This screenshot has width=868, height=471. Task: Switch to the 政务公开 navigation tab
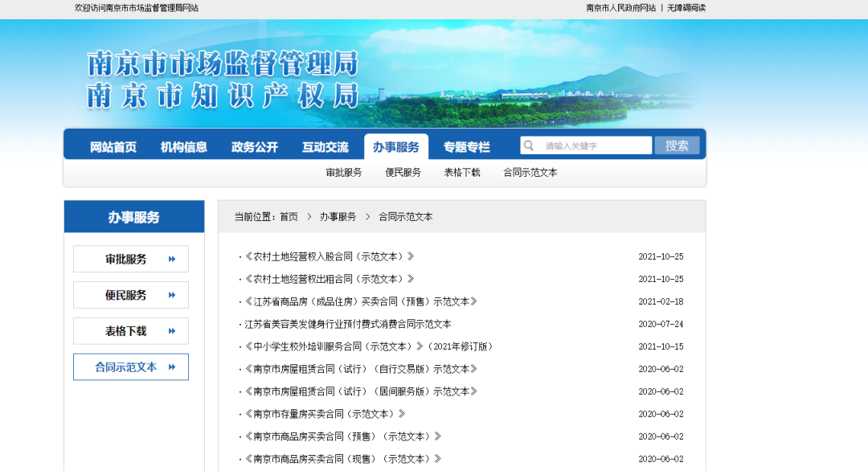click(x=255, y=146)
